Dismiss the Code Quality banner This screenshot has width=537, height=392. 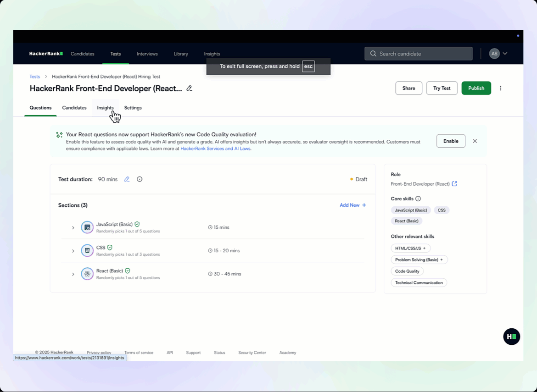(x=475, y=141)
